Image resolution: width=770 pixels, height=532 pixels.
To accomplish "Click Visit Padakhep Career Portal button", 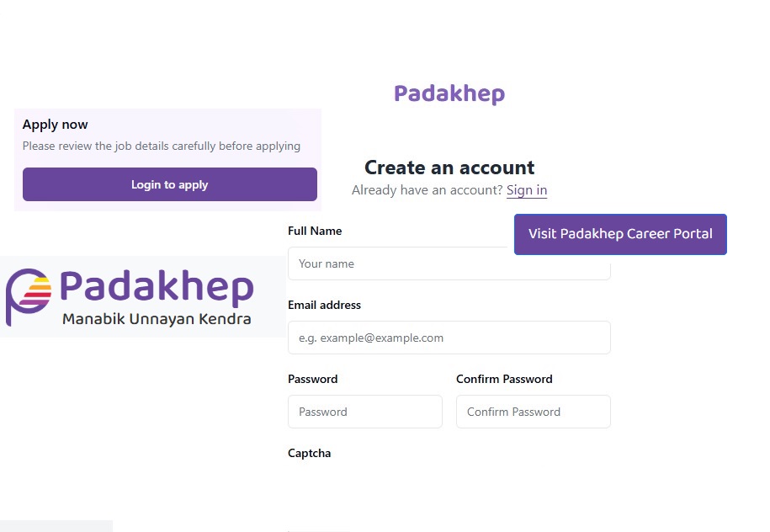I will (620, 234).
